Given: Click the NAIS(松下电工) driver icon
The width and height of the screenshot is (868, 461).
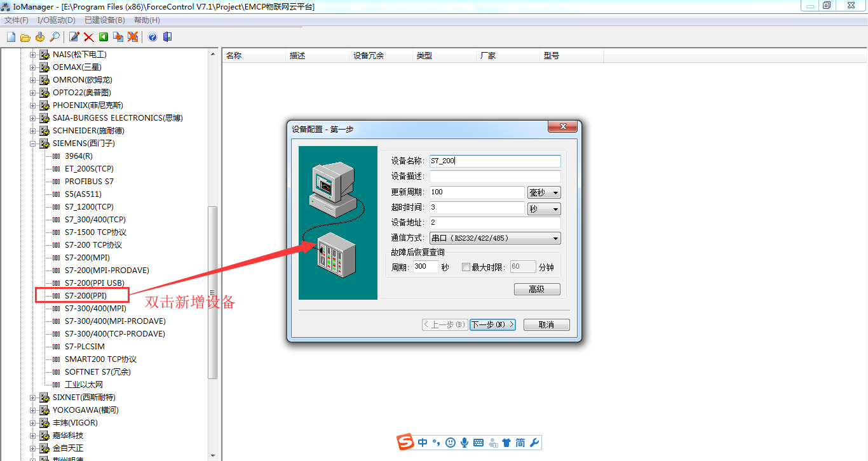Looking at the screenshot, I should point(44,55).
